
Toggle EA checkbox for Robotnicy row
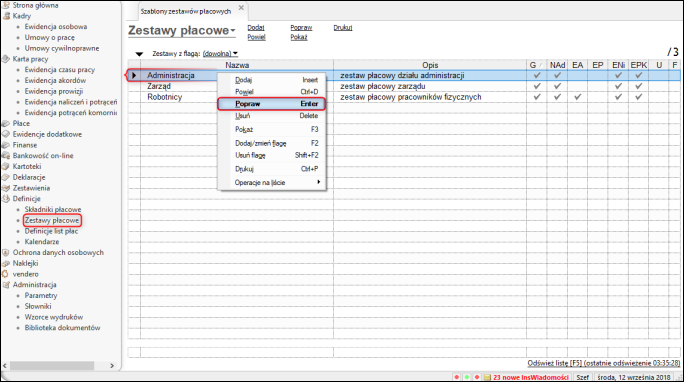(x=578, y=97)
